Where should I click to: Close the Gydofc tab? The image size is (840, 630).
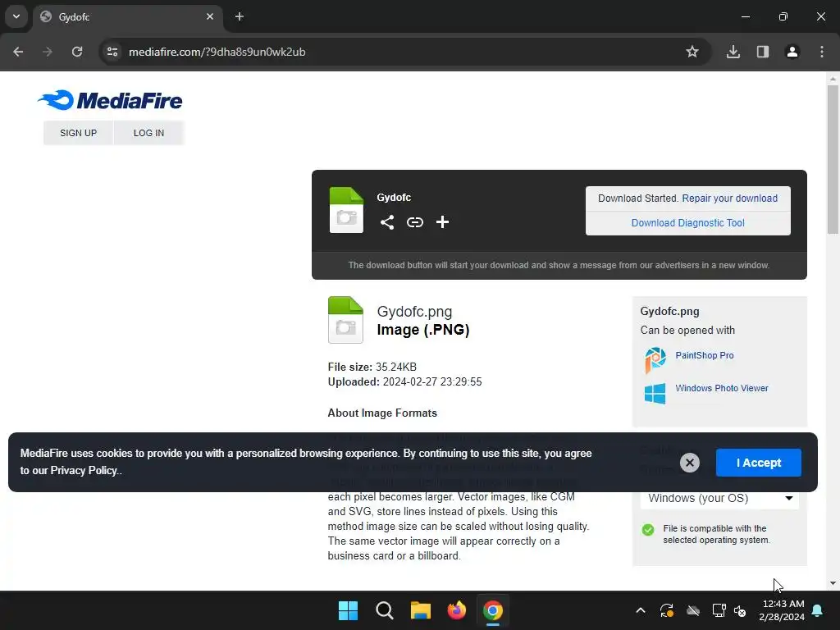pos(210,16)
